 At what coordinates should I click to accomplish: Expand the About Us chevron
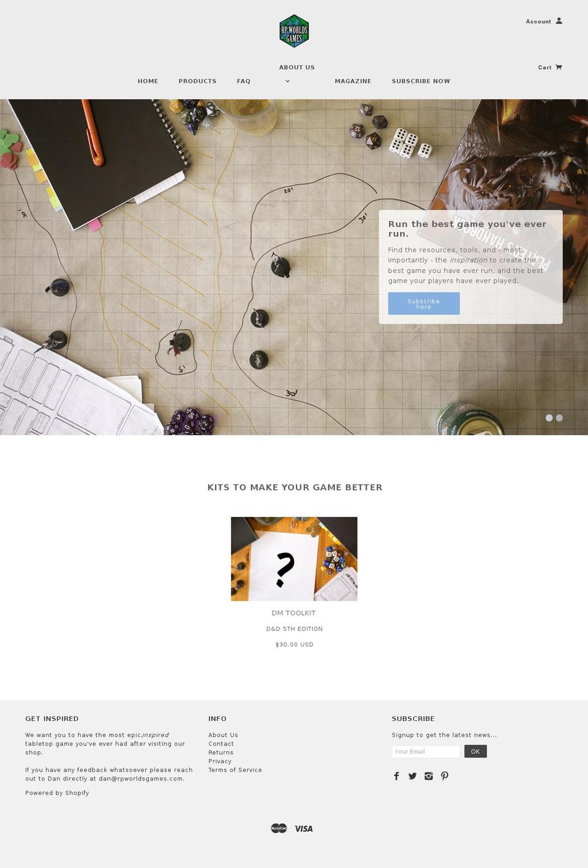pos(287,81)
